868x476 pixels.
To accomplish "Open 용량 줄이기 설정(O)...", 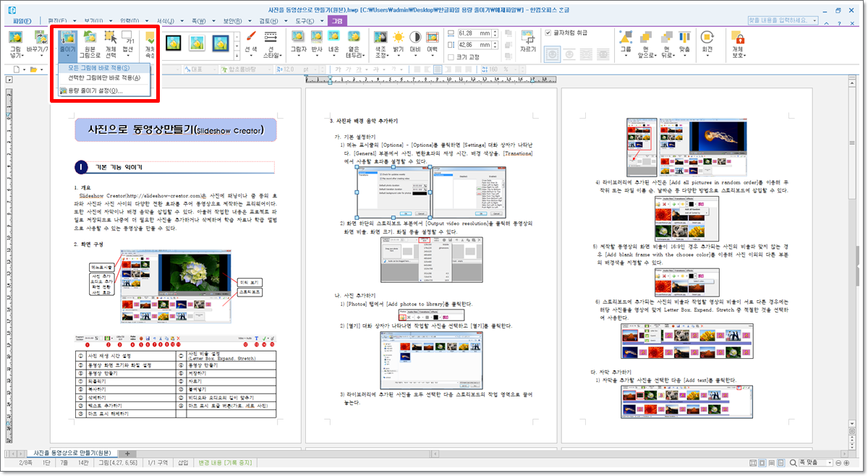I will [103, 91].
